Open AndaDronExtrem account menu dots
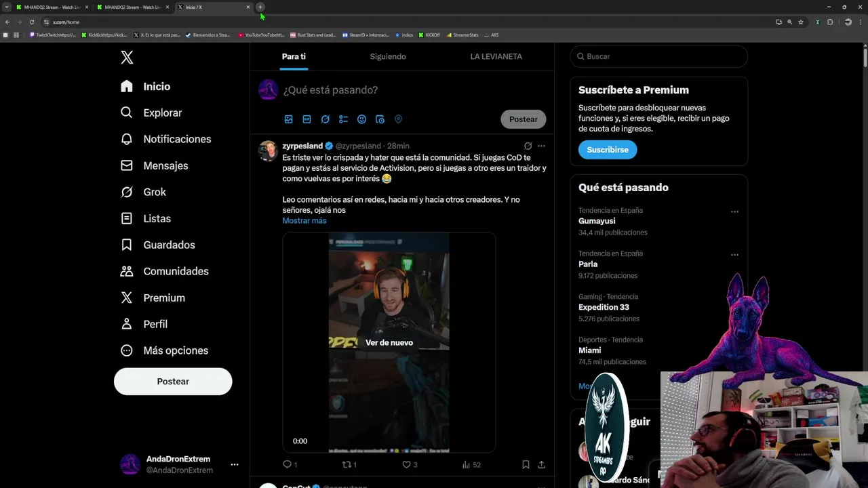The image size is (868, 488). 235,464
